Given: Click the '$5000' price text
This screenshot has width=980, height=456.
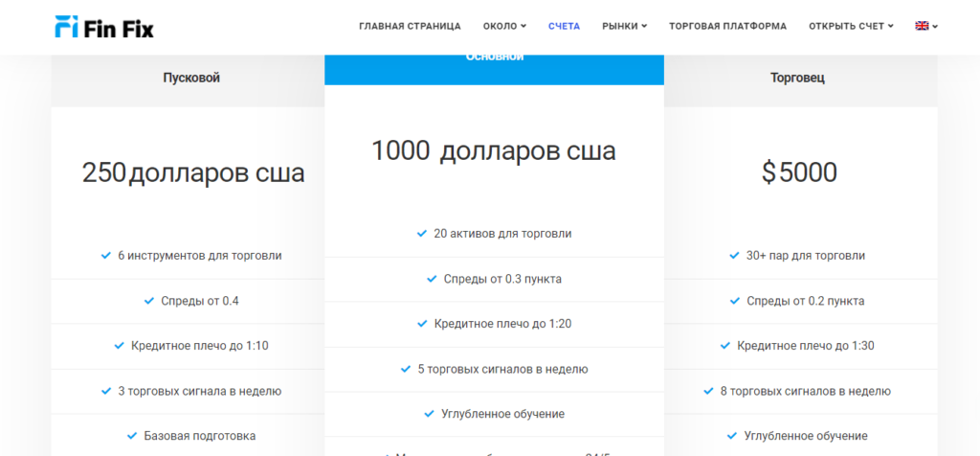Looking at the screenshot, I should [799, 172].
